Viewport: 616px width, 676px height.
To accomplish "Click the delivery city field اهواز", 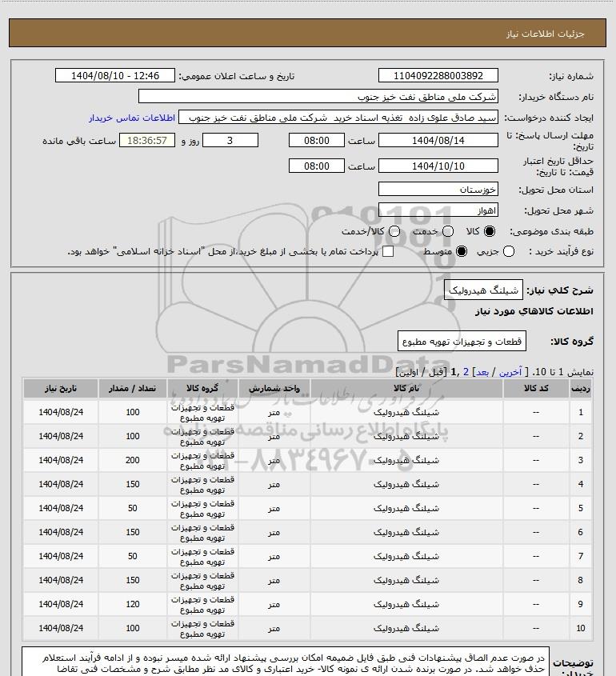I will tap(438, 210).
